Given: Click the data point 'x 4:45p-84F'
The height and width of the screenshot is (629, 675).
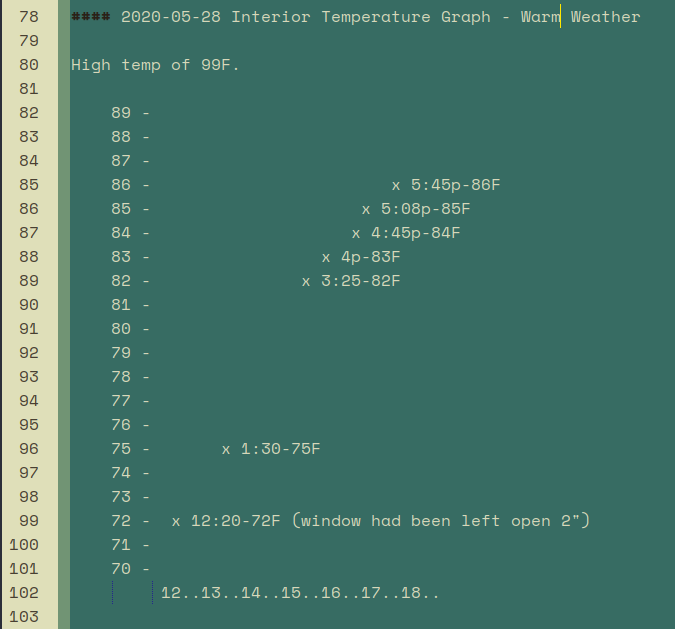Looking at the screenshot, I should coord(406,233).
